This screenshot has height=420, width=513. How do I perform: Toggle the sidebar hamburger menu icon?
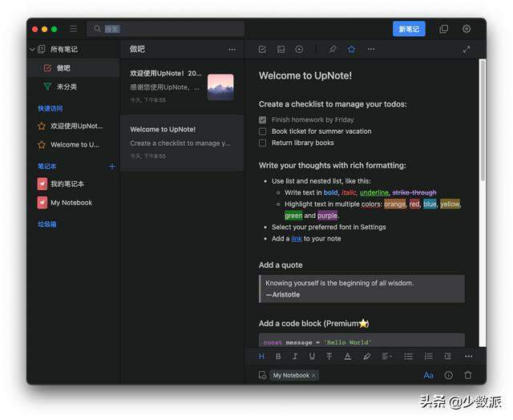pos(73,29)
